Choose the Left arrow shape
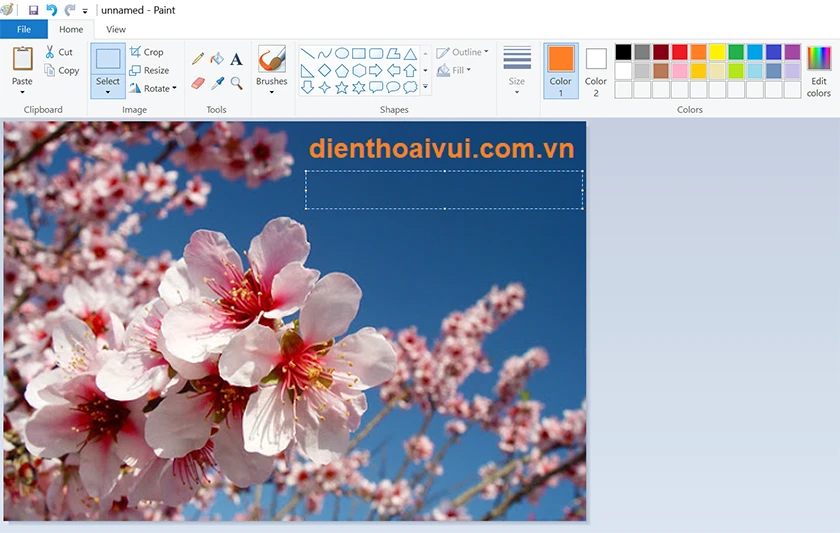 click(393, 70)
